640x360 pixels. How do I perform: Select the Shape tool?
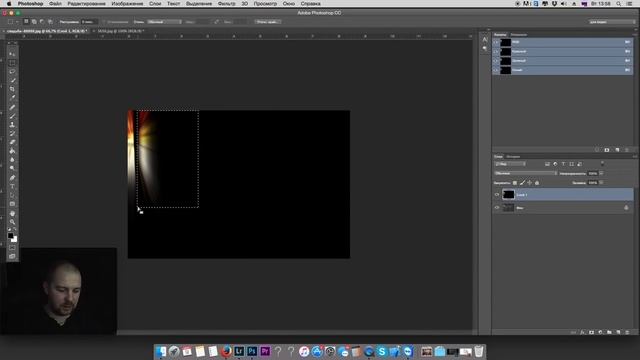click(x=12, y=204)
